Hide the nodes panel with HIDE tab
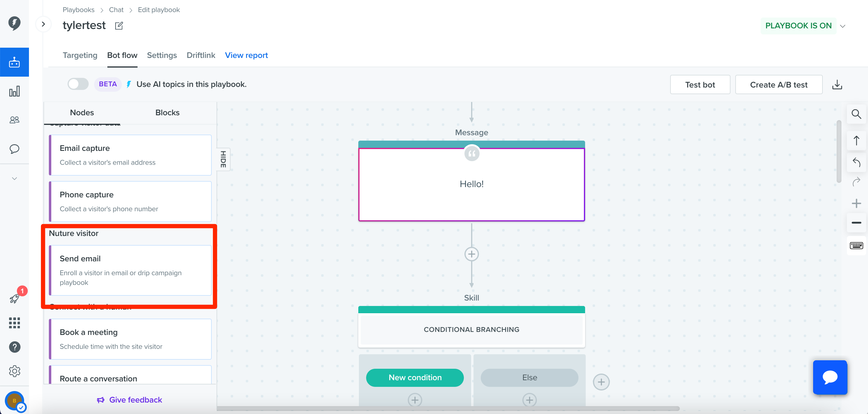This screenshot has height=414, width=868. [223, 159]
